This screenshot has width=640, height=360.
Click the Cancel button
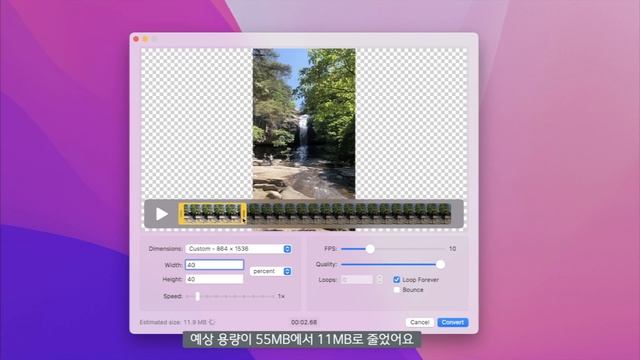pyautogui.click(x=420, y=322)
